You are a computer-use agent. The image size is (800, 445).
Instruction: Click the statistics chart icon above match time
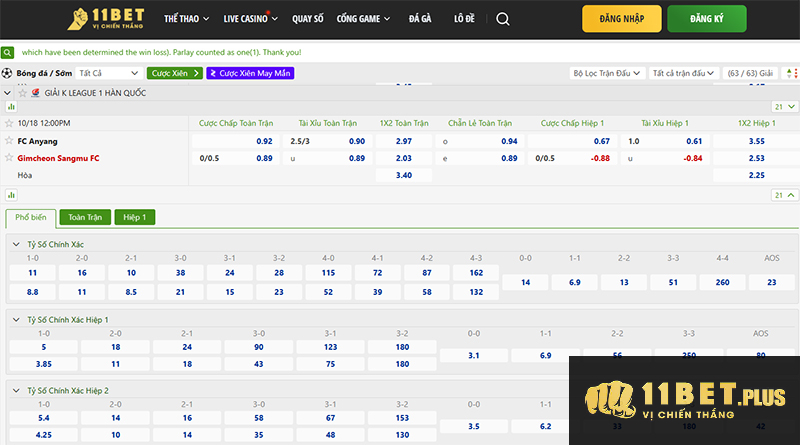10,106
